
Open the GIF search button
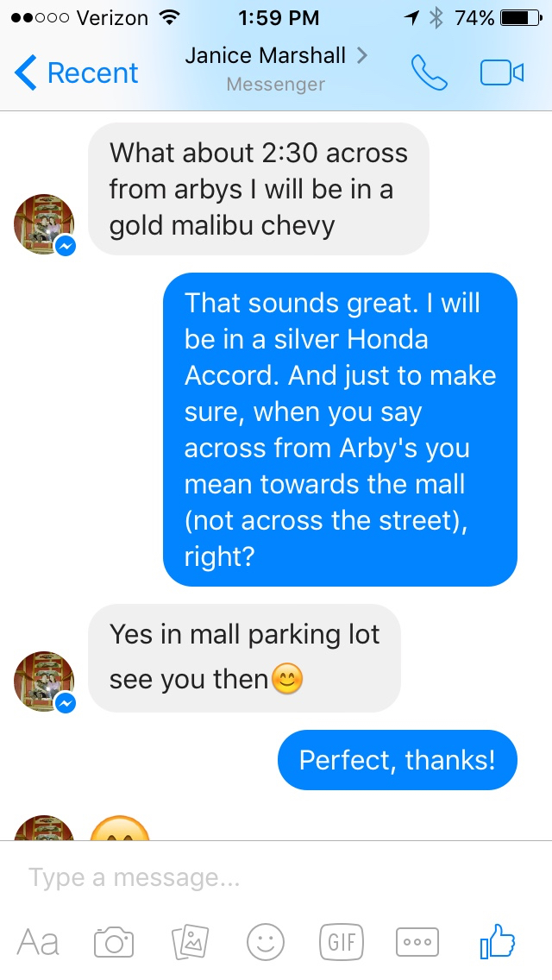[341, 941]
